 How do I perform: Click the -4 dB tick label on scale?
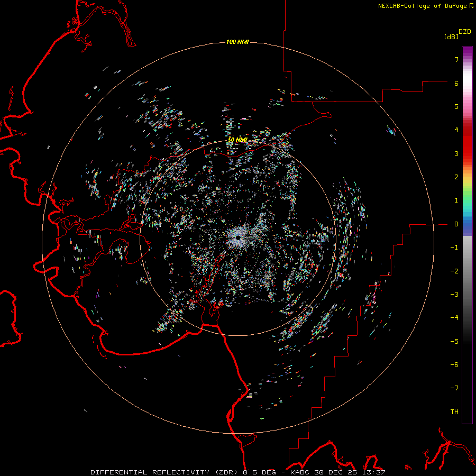point(454,318)
